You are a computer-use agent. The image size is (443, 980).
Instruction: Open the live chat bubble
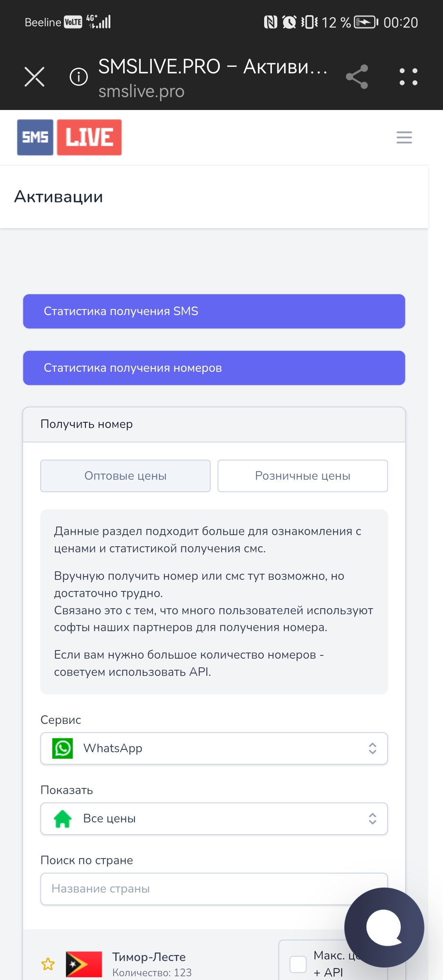tap(384, 927)
